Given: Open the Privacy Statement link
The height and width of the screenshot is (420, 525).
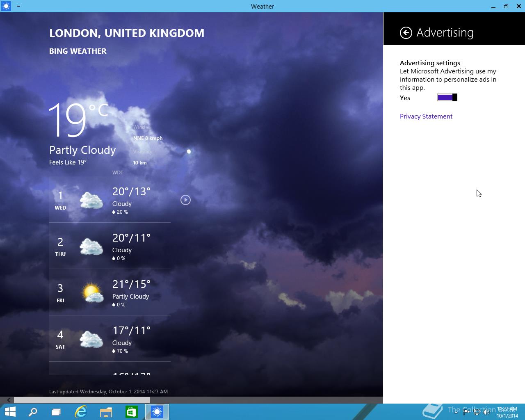Looking at the screenshot, I should pyautogui.click(x=426, y=116).
